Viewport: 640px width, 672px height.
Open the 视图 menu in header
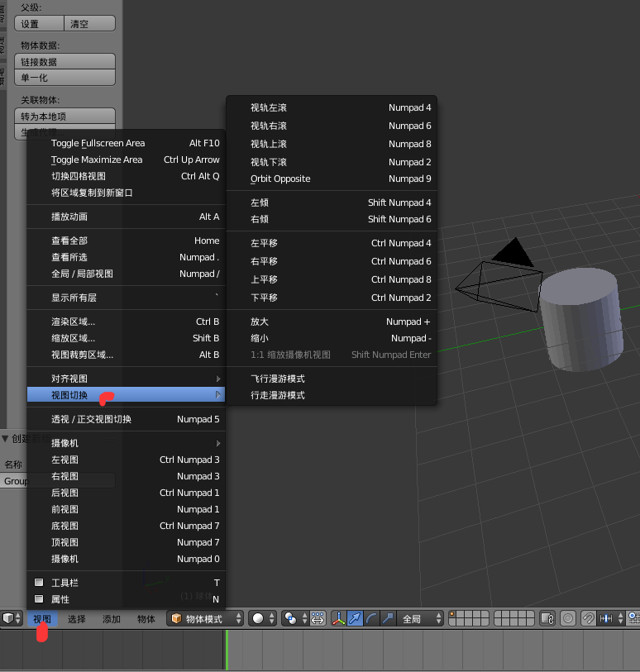click(42, 619)
